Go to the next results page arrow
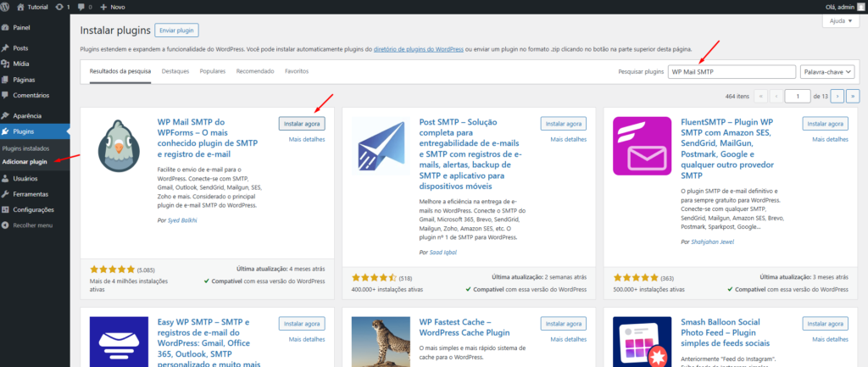 coord(837,96)
